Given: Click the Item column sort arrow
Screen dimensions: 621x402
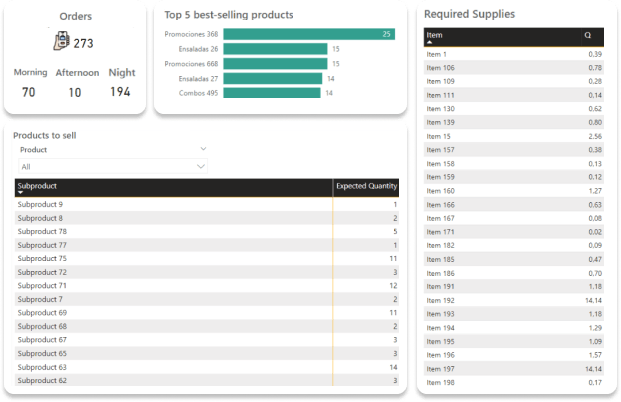Looking at the screenshot, I should 430,44.
